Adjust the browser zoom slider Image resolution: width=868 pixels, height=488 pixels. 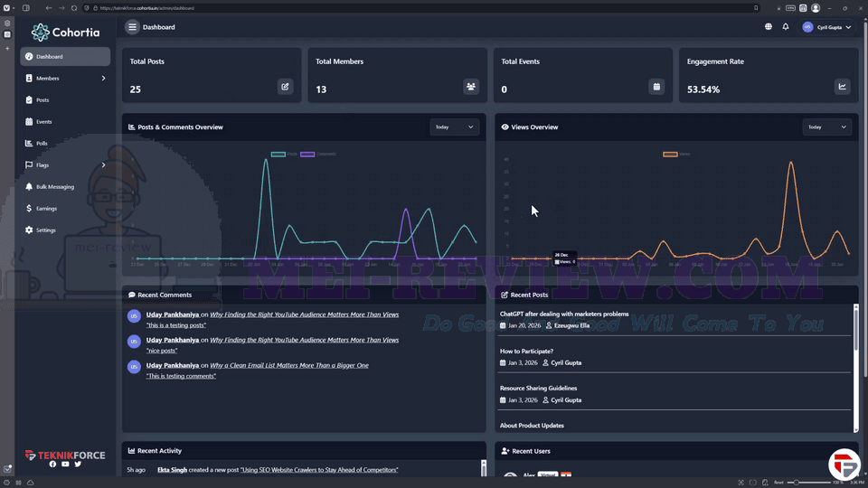[808, 483]
